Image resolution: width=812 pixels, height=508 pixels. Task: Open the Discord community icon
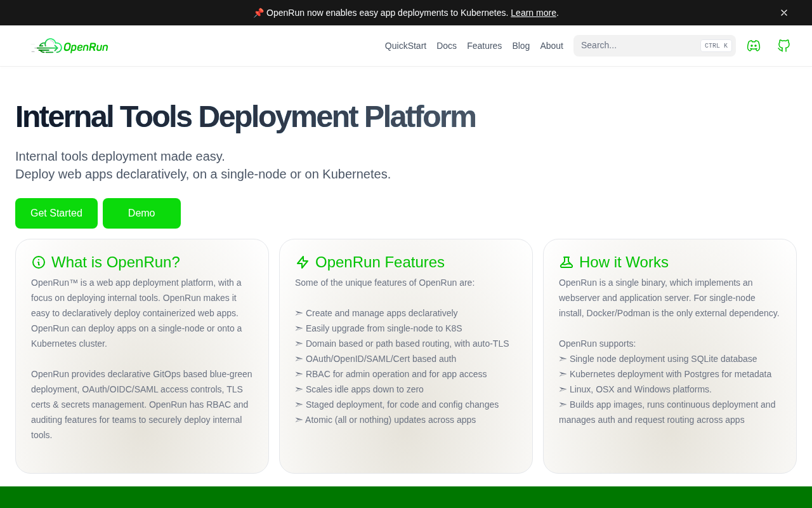[754, 46]
